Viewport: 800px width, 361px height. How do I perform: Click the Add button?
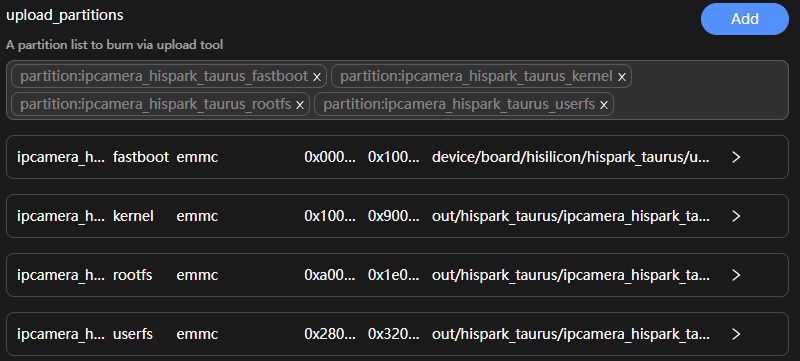[745, 19]
